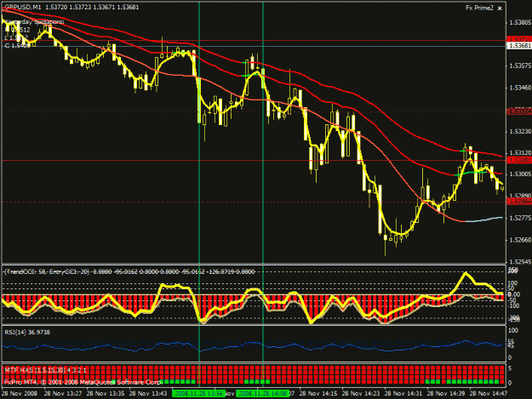Click the 28 Nov 13:35 time label
This screenshot has height=399, width=532.
click(x=106, y=393)
